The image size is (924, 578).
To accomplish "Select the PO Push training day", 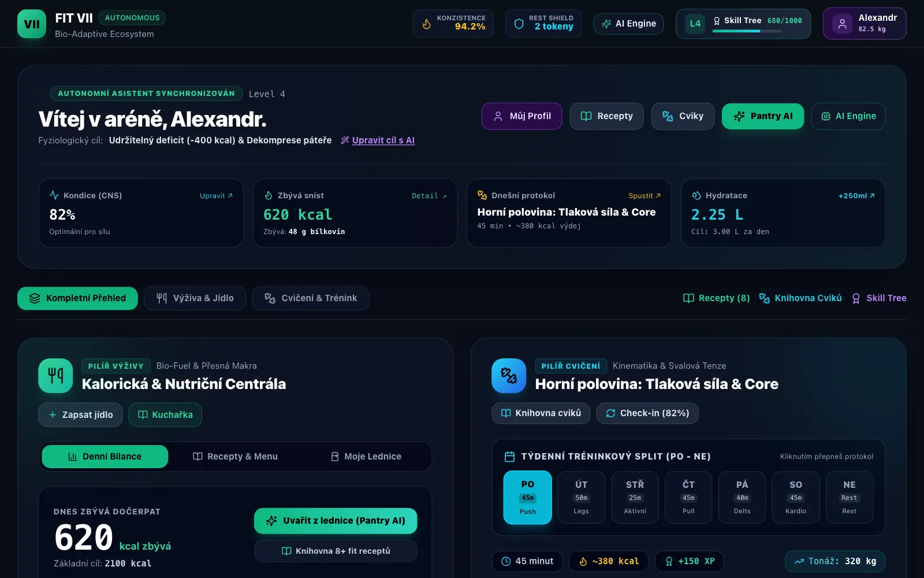I will (x=528, y=497).
